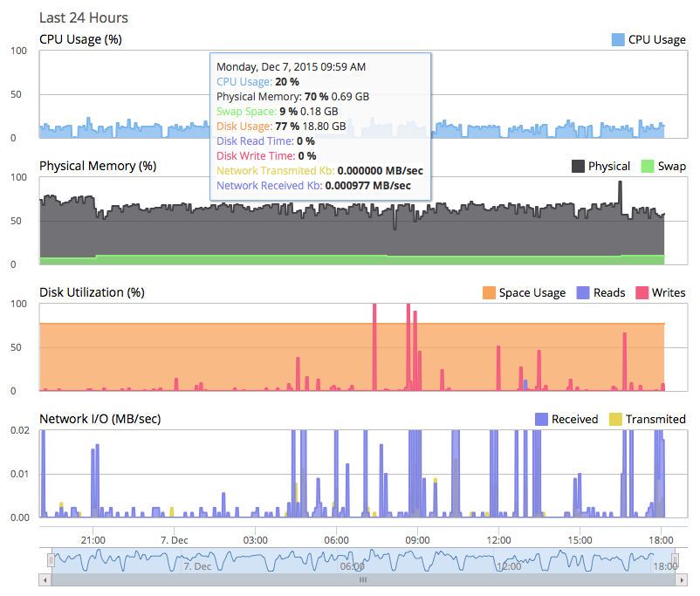Image resolution: width=700 pixels, height=596 pixels.
Task: Click the navigator scrollbar left arrow
Action: pyautogui.click(x=45, y=579)
